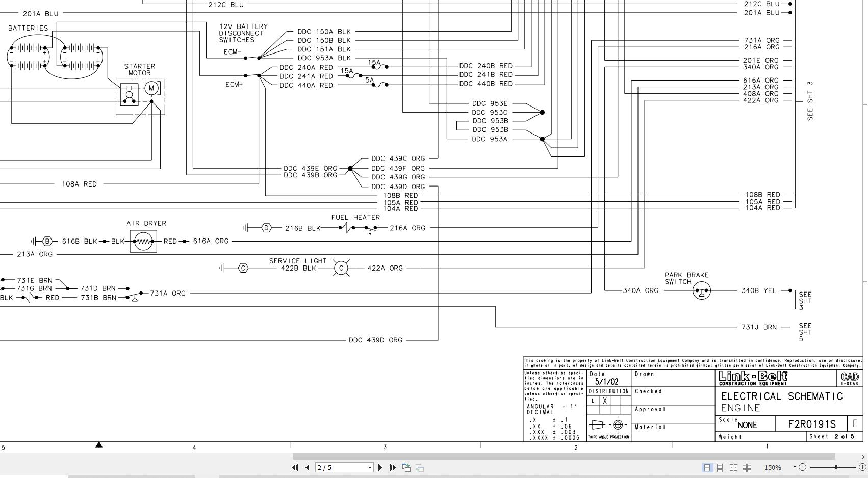Advance to the next page
This screenshot has width=868, height=478.
point(380,467)
